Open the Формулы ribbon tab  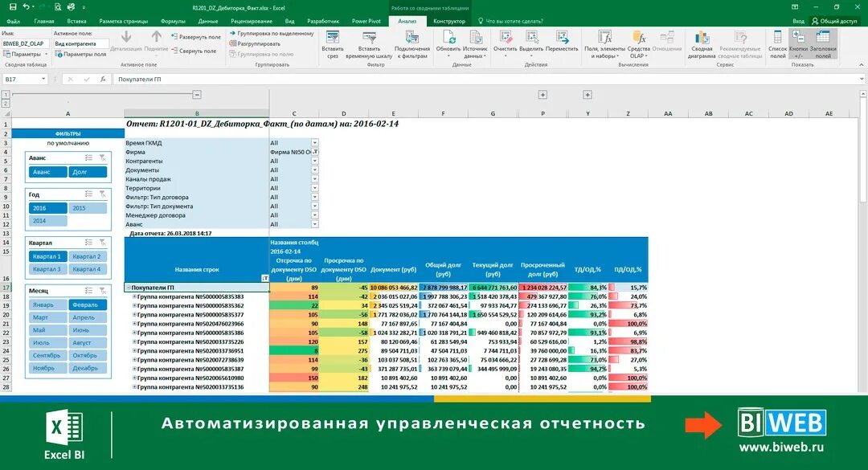[173, 21]
